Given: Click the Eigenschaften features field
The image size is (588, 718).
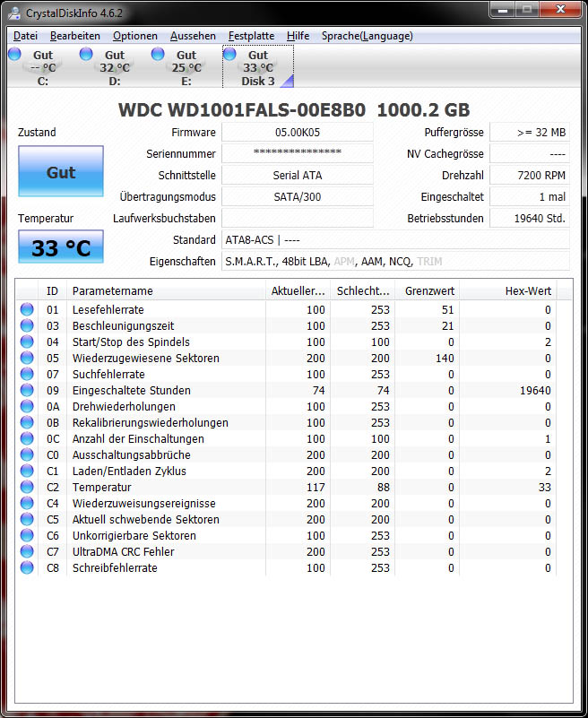Looking at the screenshot, I should pos(395,262).
